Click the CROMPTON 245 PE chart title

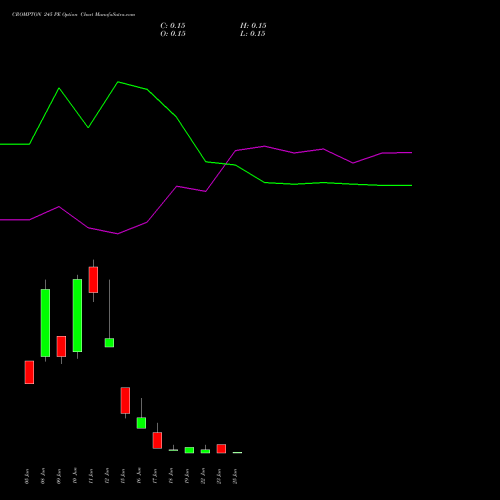[73, 15]
